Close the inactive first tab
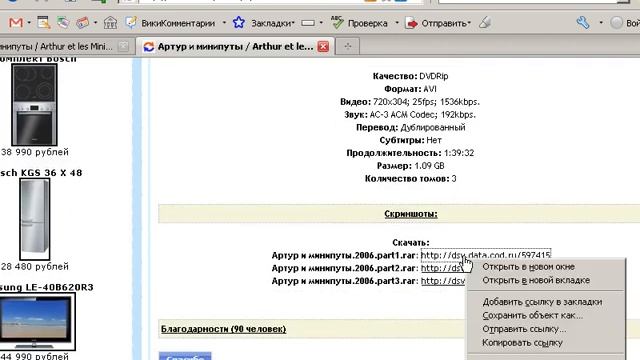 click(x=124, y=47)
